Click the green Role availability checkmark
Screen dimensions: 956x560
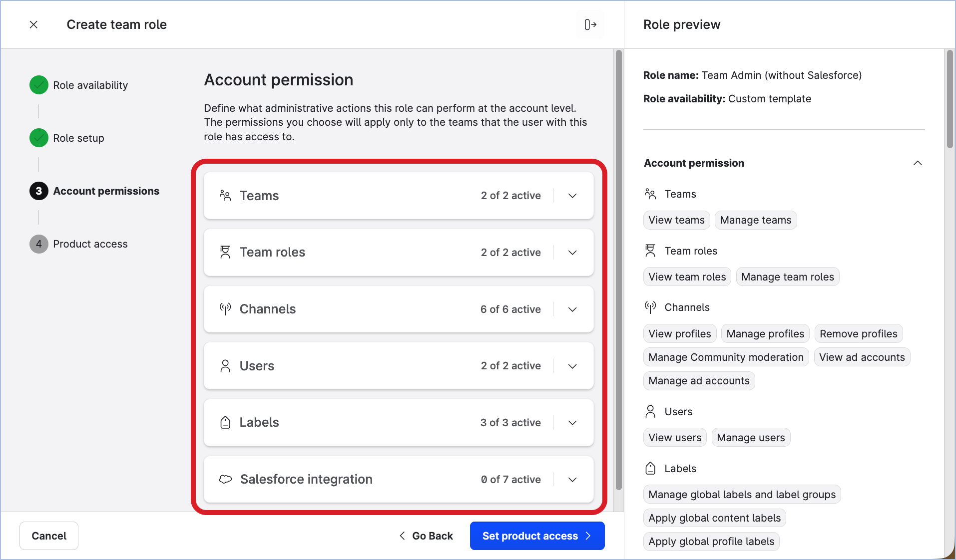click(39, 85)
